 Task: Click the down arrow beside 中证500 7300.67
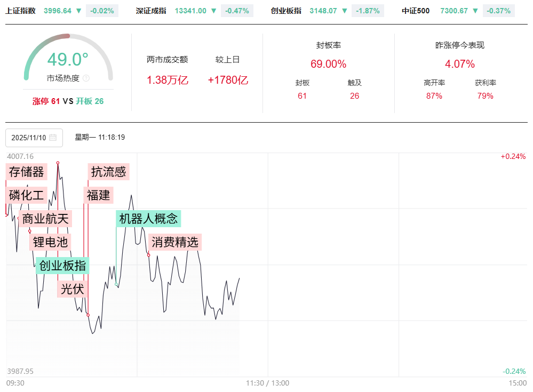click(475, 11)
